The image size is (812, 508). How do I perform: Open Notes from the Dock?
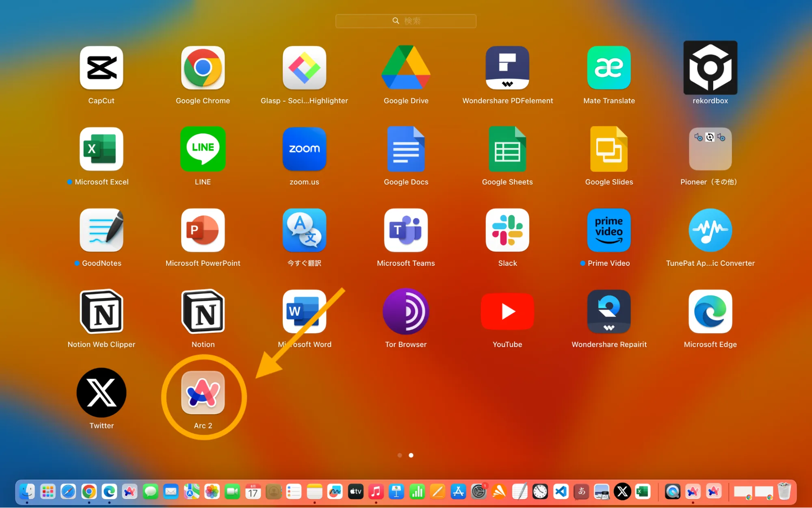[x=314, y=492]
